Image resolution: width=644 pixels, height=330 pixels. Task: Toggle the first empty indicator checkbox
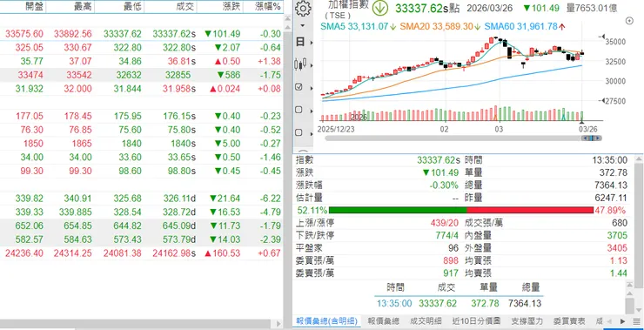tap(299, 110)
